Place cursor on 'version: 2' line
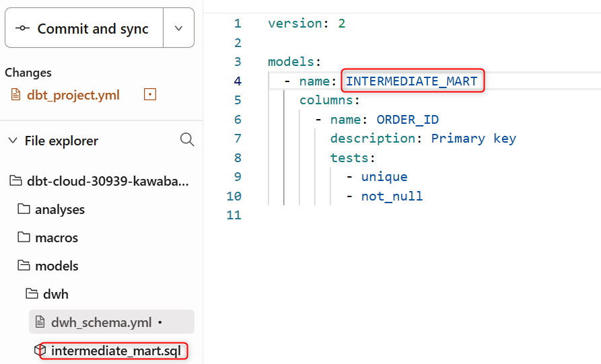 point(306,24)
